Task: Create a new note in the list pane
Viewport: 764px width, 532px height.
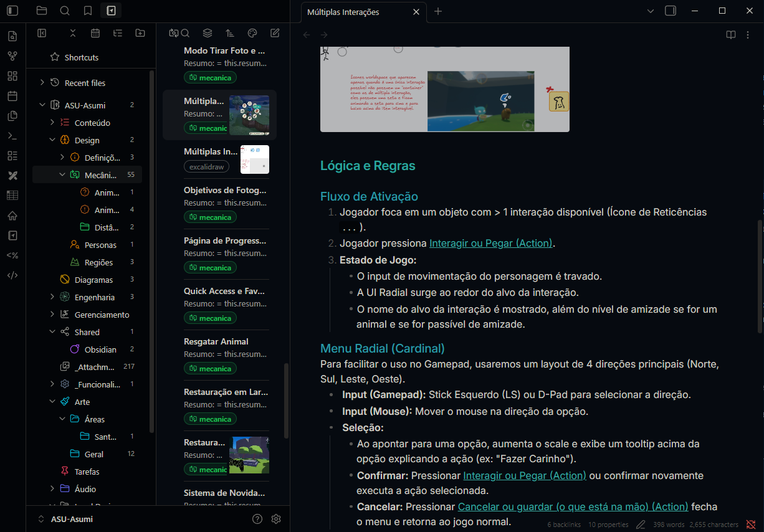Action: click(275, 33)
